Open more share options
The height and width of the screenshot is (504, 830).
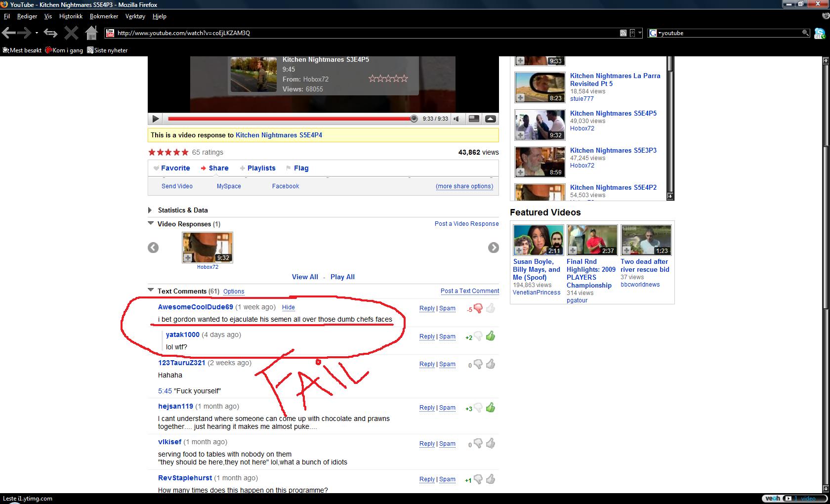[464, 186]
